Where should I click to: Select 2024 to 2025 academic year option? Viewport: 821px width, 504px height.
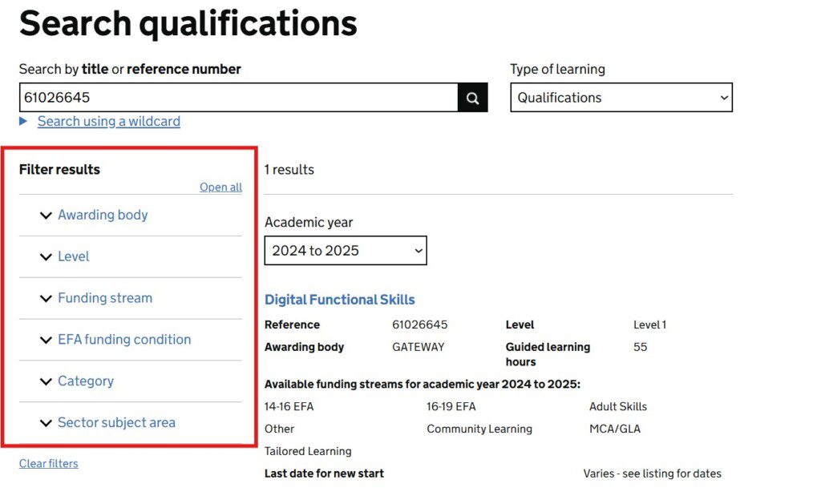[x=345, y=250]
